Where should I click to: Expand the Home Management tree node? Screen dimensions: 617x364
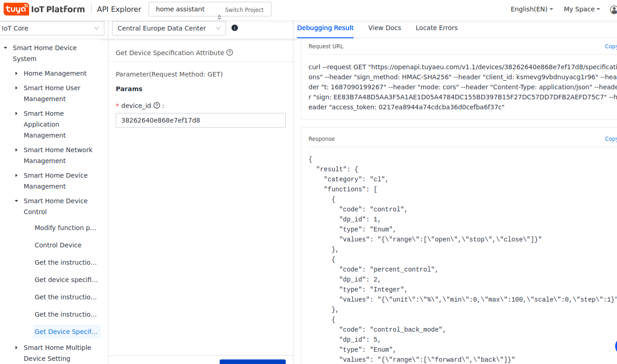coord(17,73)
